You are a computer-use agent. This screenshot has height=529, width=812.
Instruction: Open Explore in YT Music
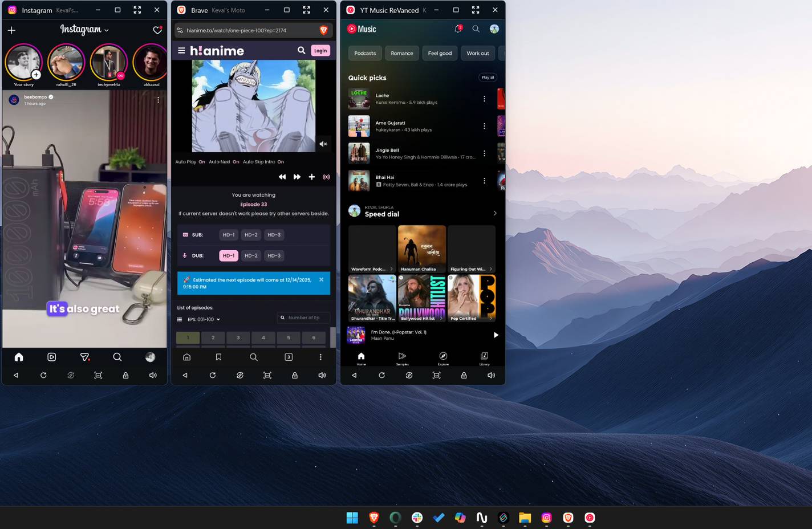(443, 357)
